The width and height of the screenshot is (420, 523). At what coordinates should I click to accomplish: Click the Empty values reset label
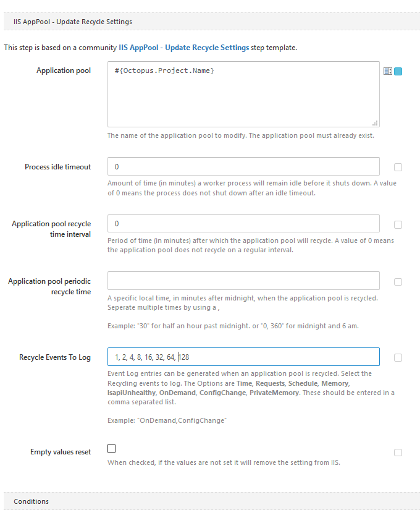click(x=61, y=452)
